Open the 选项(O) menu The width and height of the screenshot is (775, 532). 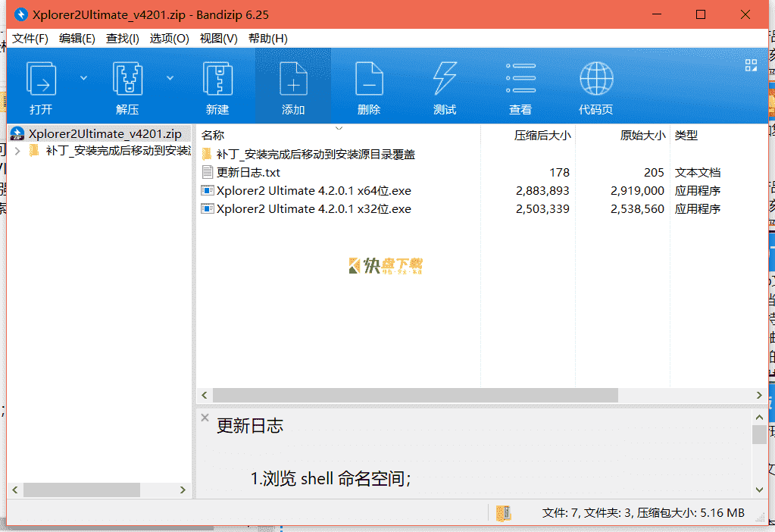coord(169,39)
